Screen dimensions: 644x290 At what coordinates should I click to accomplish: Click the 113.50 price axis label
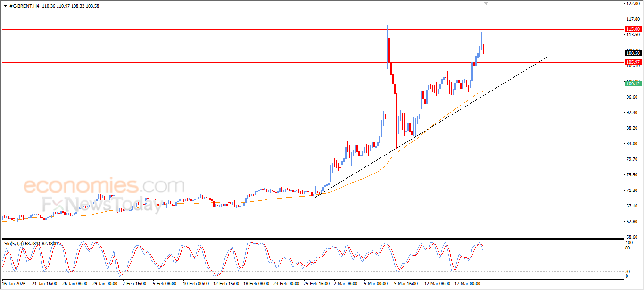pos(632,35)
